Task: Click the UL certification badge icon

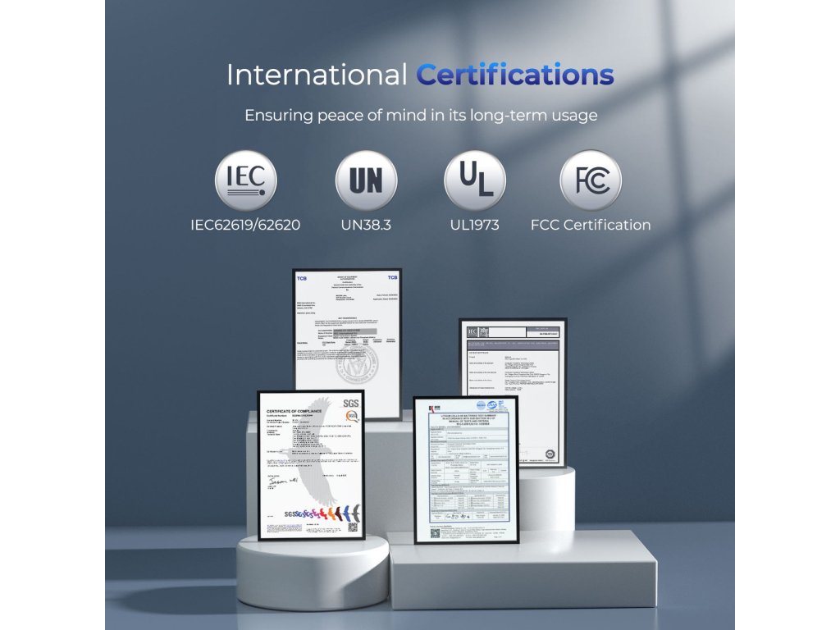Action: tap(475, 180)
